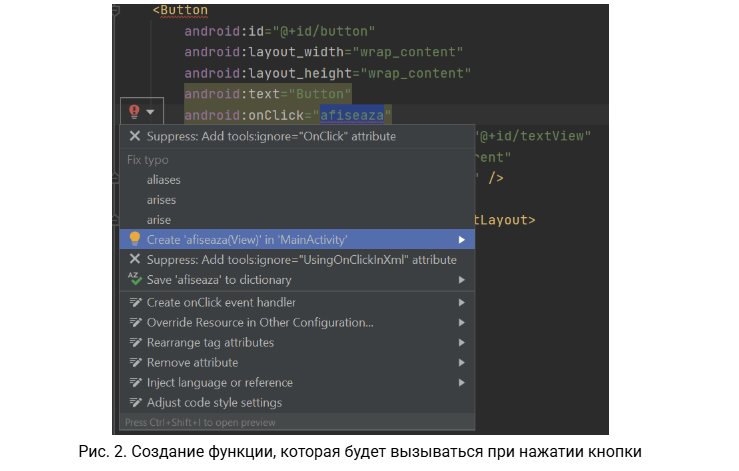Viewport: 739px width, 471px height.
Task: Click yellow lightbulb icon for Create 'afiseaza(View)'
Action: point(134,239)
